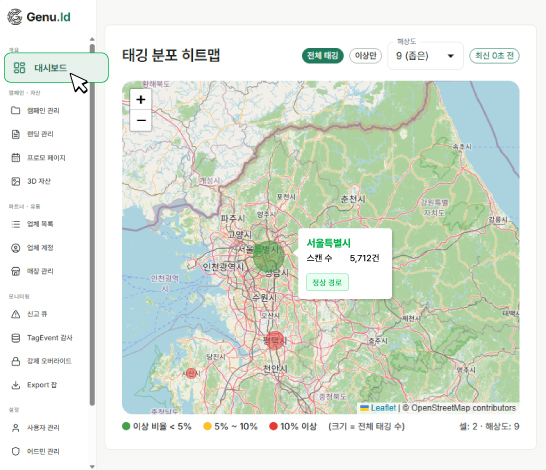Click the user circle icon for 업체 계정
This screenshot has width=546, height=470.
pos(16,248)
